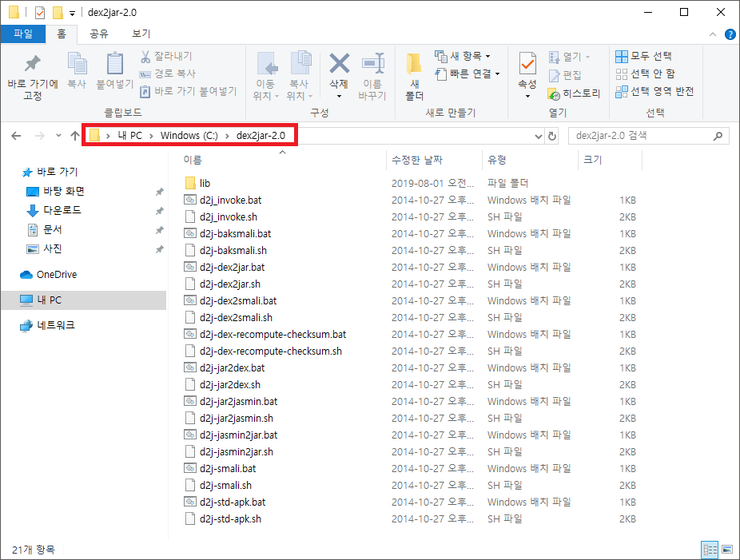Select the d2j-dex2jar.bat file
Screen dimensions: 740x560
[x=232, y=267]
